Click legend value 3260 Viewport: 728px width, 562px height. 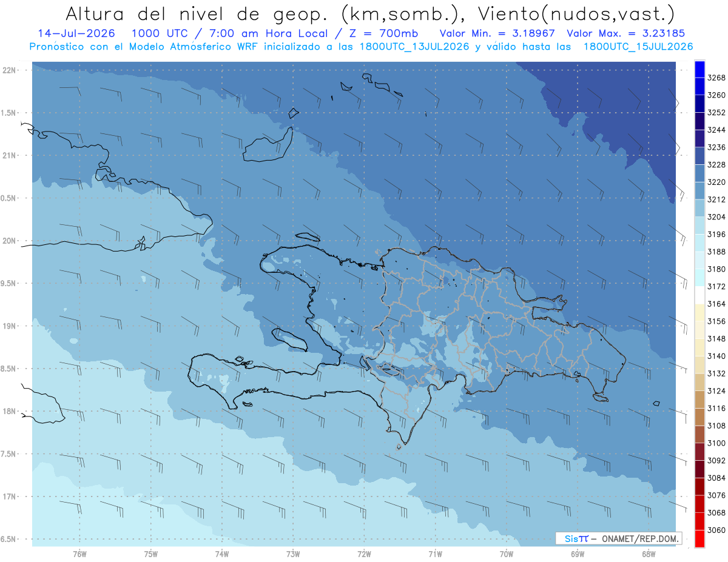pyautogui.click(x=716, y=95)
